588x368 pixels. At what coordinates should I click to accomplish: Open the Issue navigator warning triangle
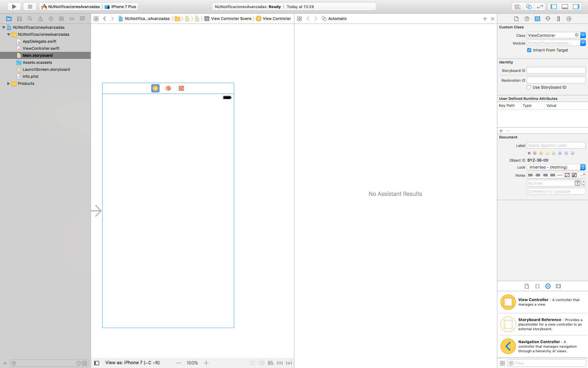click(40, 19)
